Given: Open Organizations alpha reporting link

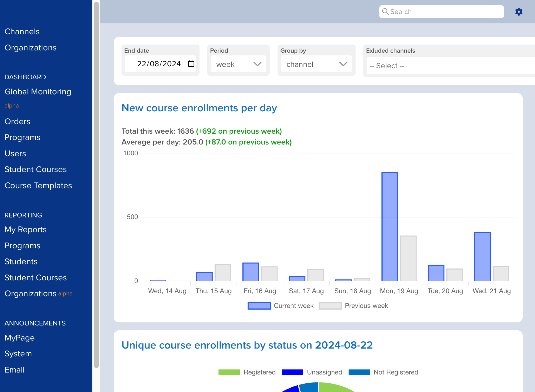Looking at the screenshot, I should point(31,293).
